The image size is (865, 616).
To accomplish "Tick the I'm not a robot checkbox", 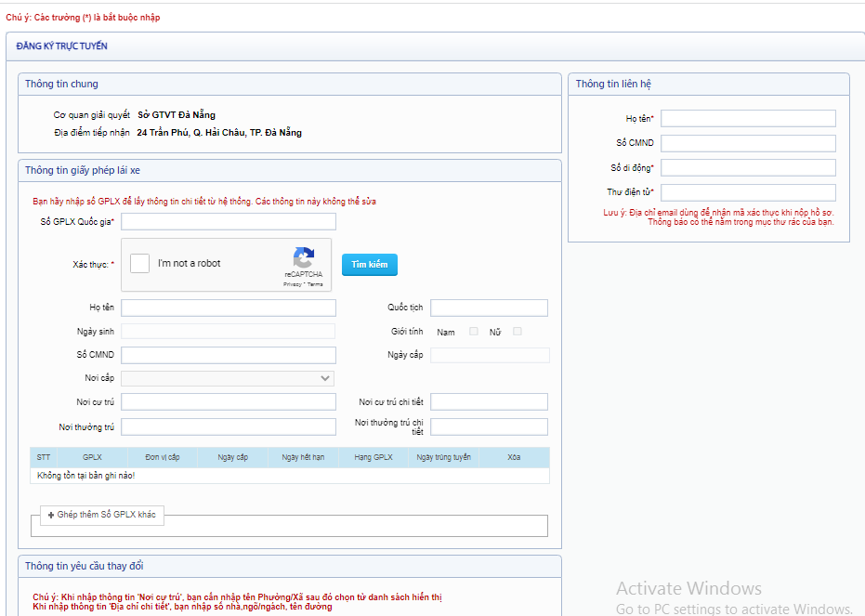I will [x=139, y=263].
